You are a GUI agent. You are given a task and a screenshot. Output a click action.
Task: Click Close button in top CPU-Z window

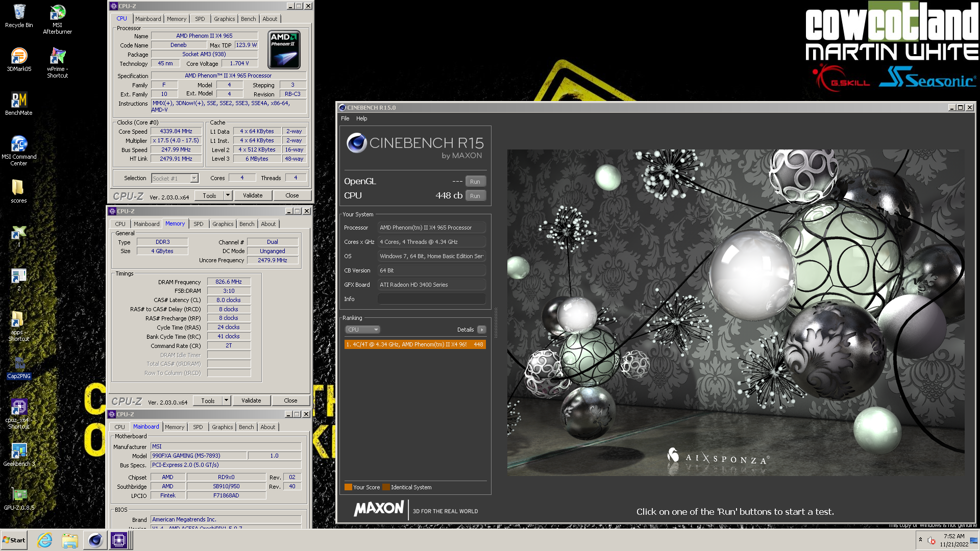292,195
